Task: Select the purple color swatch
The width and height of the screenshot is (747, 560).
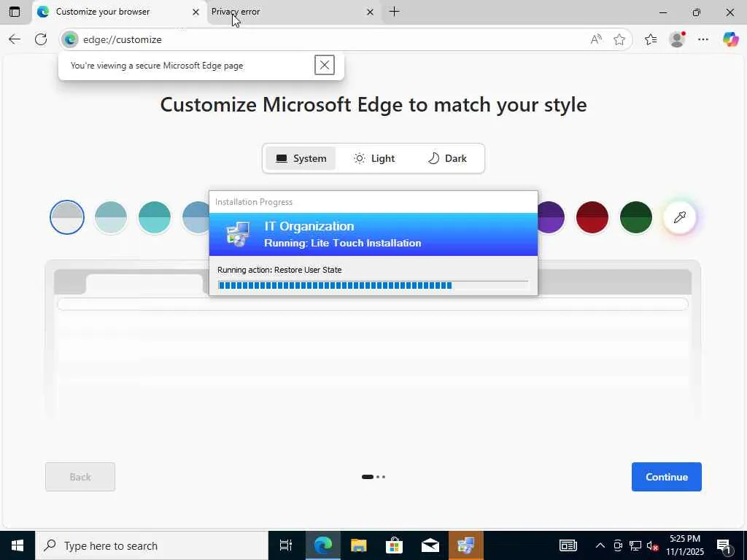Action: point(551,217)
